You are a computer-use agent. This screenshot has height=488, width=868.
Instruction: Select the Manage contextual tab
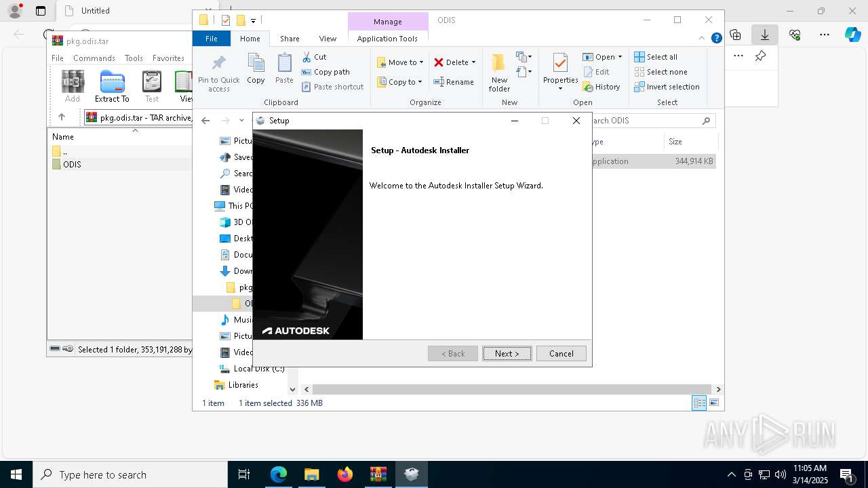(x=388, y=22)
